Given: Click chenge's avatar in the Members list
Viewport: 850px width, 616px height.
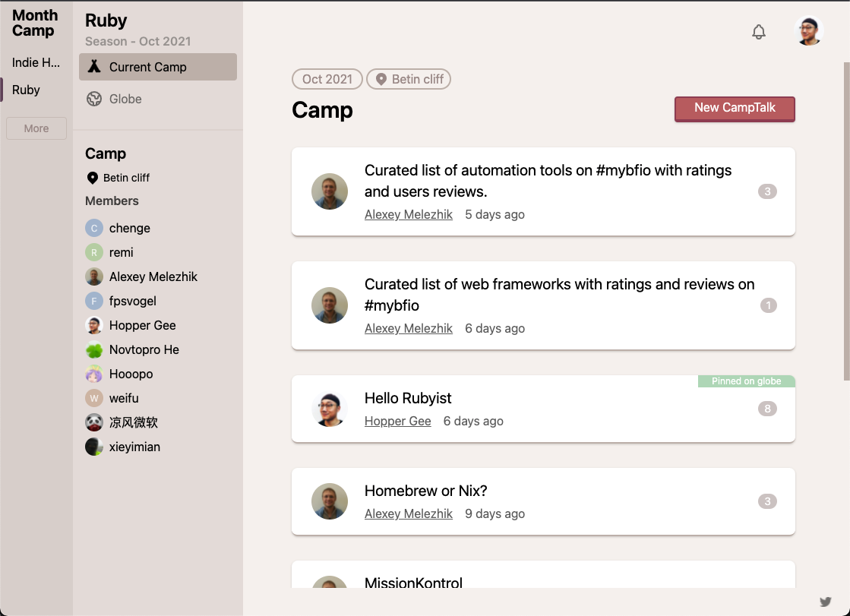Looking at the screenshot, I should (93, 228).
